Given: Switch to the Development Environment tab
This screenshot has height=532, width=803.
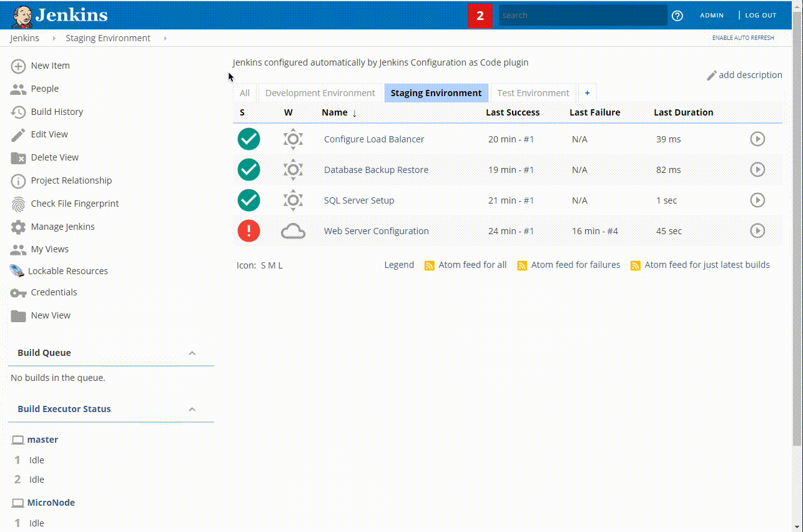Looking at the screenshot, I should [x=320, y=93].
